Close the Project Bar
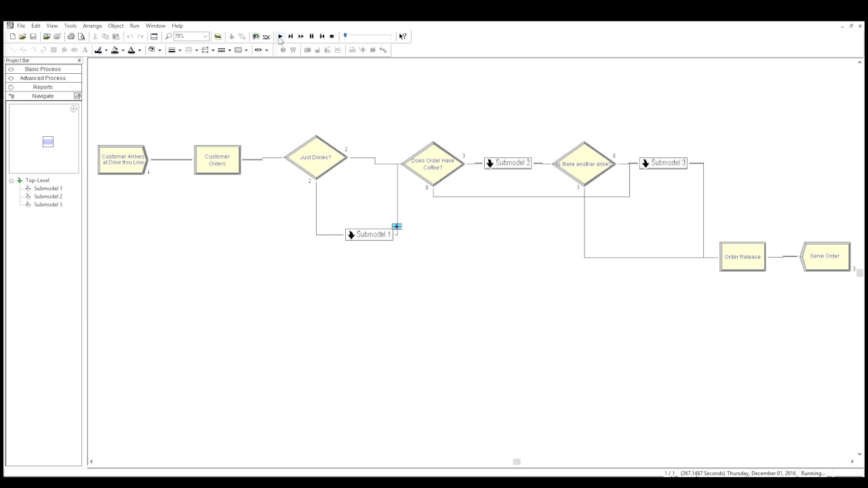Screen dimensions: 868x488 coord(79,60)
